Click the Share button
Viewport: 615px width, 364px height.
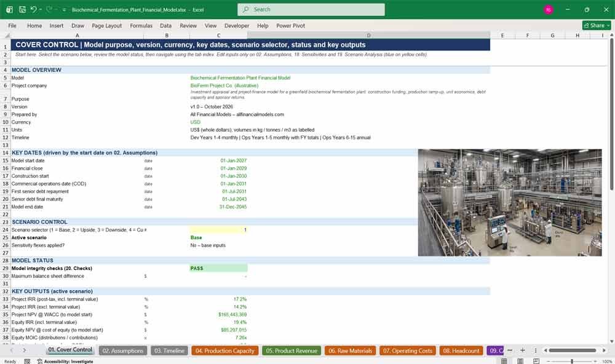pos(597,25)
